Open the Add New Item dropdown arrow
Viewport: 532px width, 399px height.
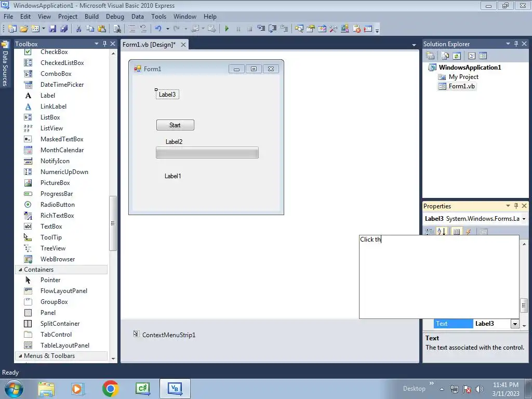(44, 29)
